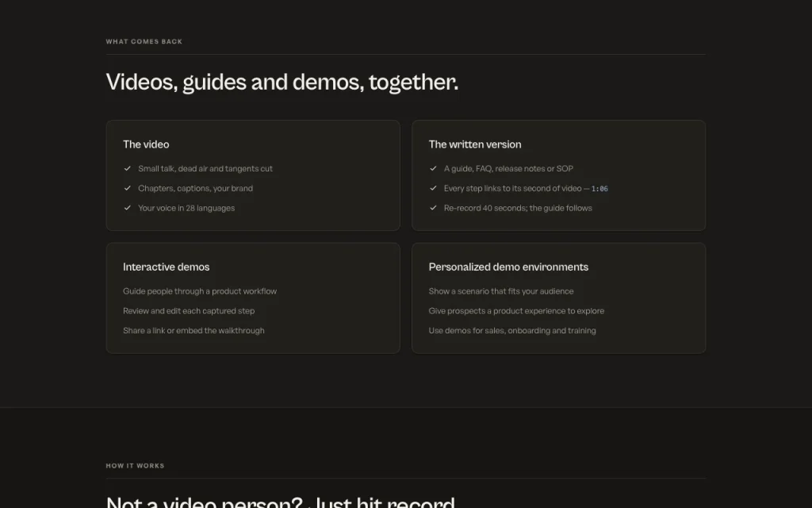Click "The video" card title

click(146, 144)
